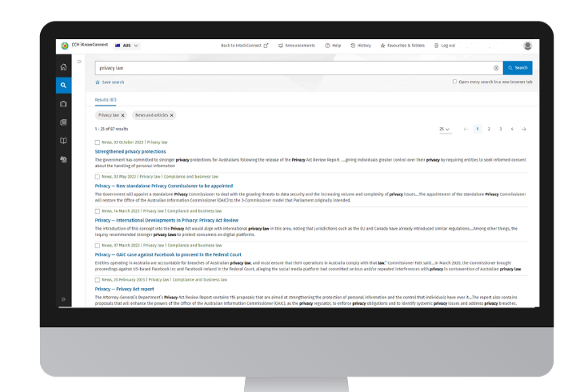
Task: Enable 'Open every search in a new browser tab'
Action: [x=455, y=82]
